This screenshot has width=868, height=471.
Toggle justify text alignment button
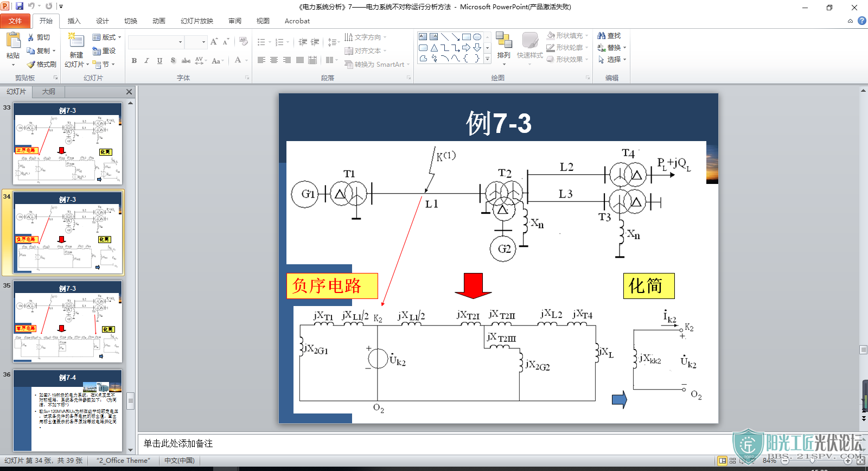click(300, 60)
